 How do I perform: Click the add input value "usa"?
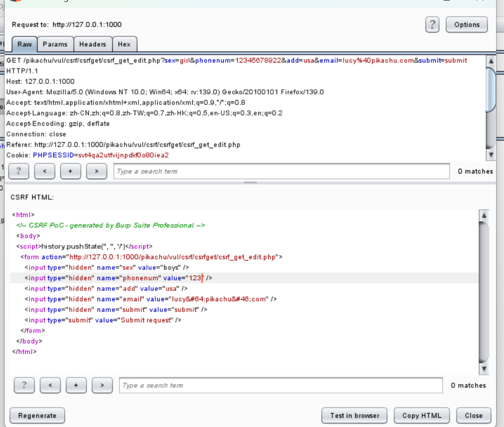(171, 289)
